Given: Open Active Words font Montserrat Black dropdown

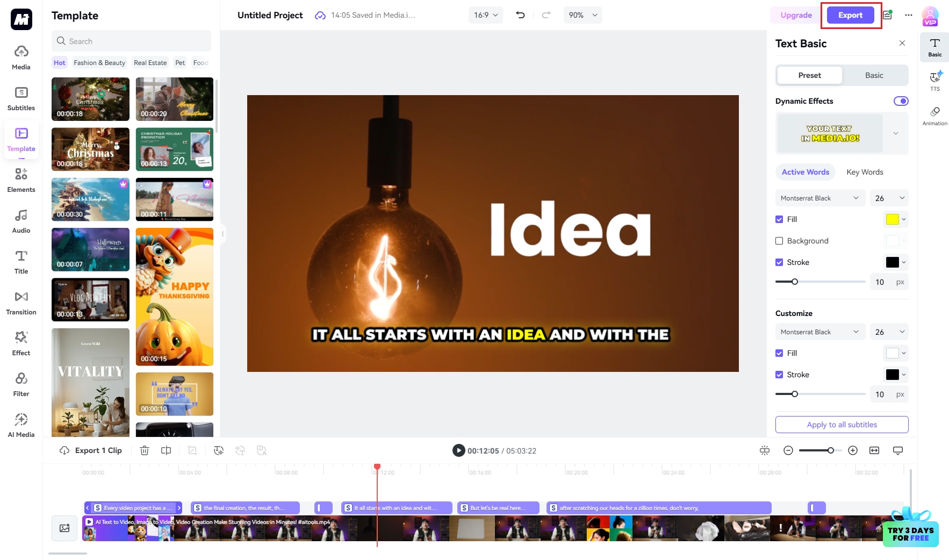Looking at the screenshot, I should click(820, 198).
